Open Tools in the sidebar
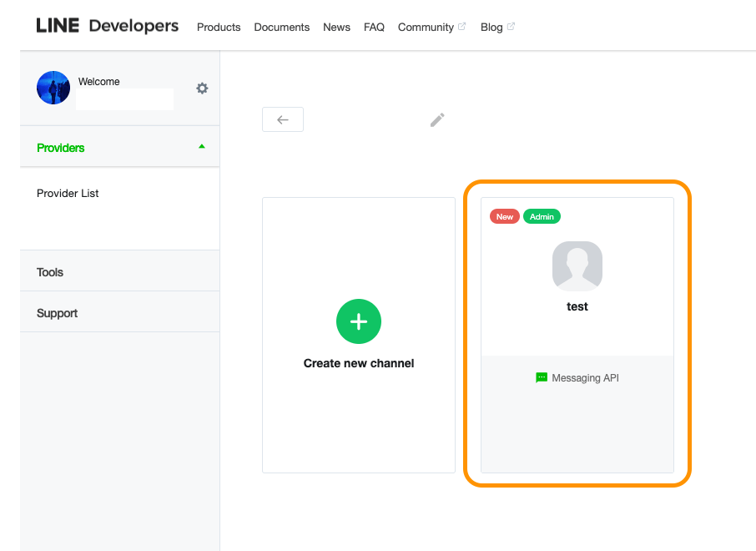This screenshot has height=551, width=756. 50,272
